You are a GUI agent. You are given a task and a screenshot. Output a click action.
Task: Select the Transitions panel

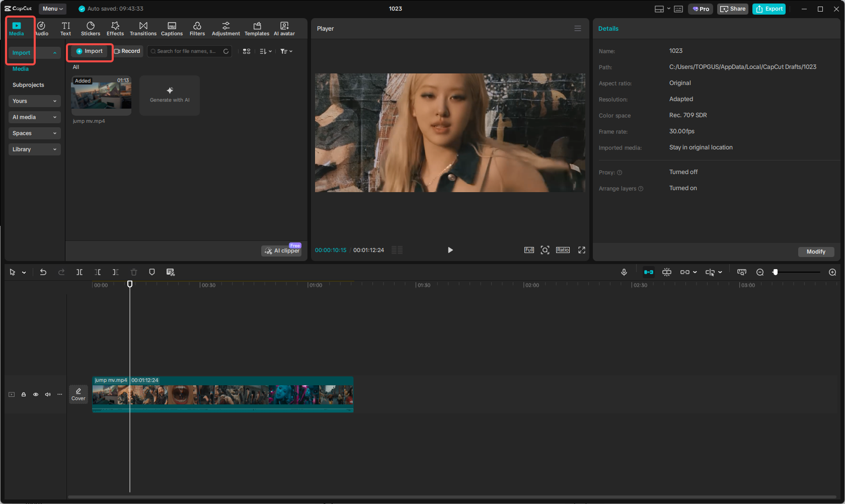tap(143, 28)
